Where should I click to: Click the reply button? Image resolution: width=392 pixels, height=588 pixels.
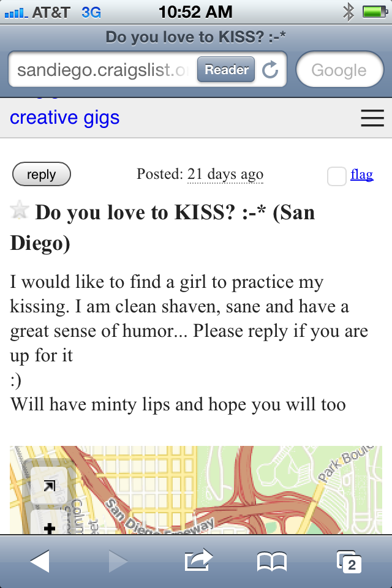pyautogui.click(x=42, y=175)
